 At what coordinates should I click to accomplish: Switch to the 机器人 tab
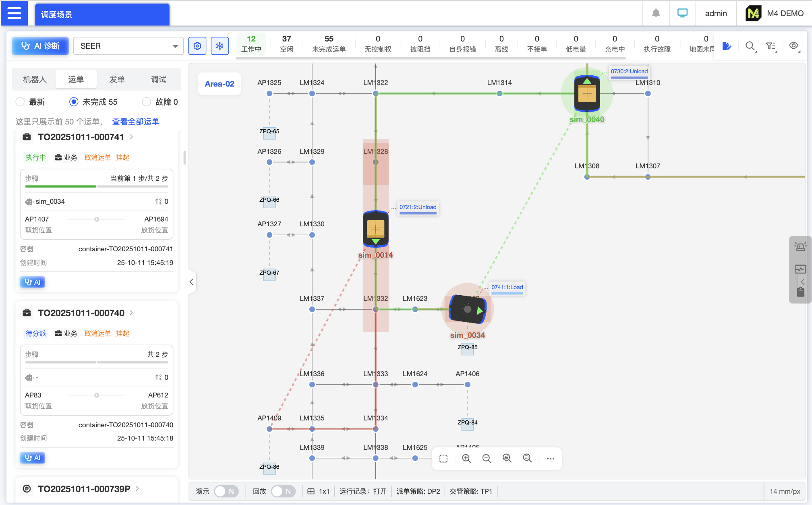[x=35, y=79]
